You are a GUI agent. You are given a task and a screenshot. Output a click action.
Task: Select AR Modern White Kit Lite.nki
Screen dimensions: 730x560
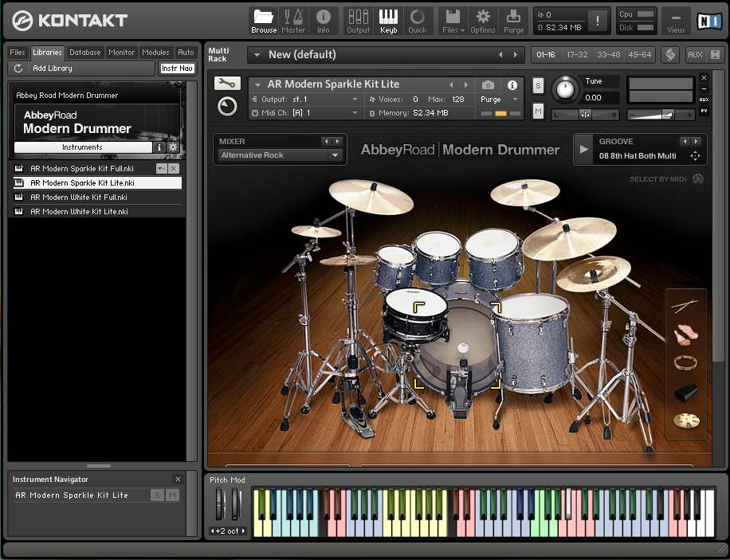tap(98, 211)
